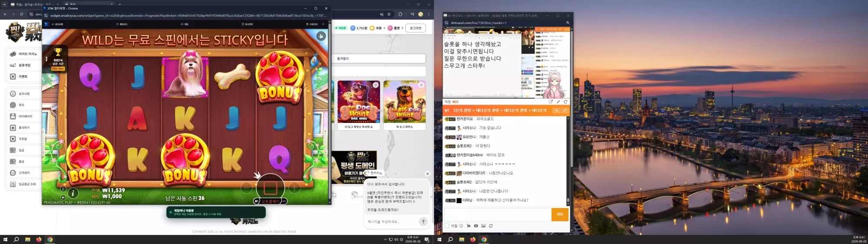This screenshot has width=868, height=244.
Task: Open the Windows Start button on left taskbar
Action: [5, 239]
